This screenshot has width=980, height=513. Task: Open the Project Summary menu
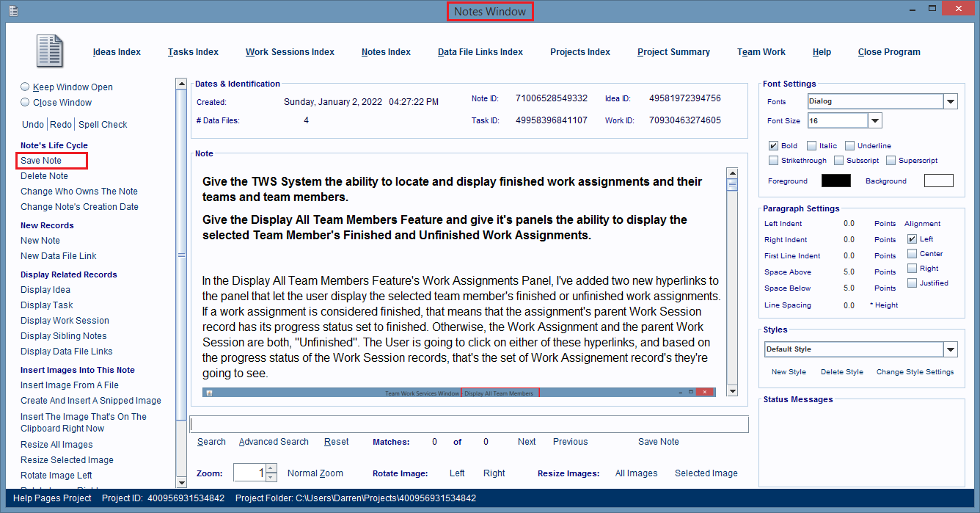click(673, 52)
